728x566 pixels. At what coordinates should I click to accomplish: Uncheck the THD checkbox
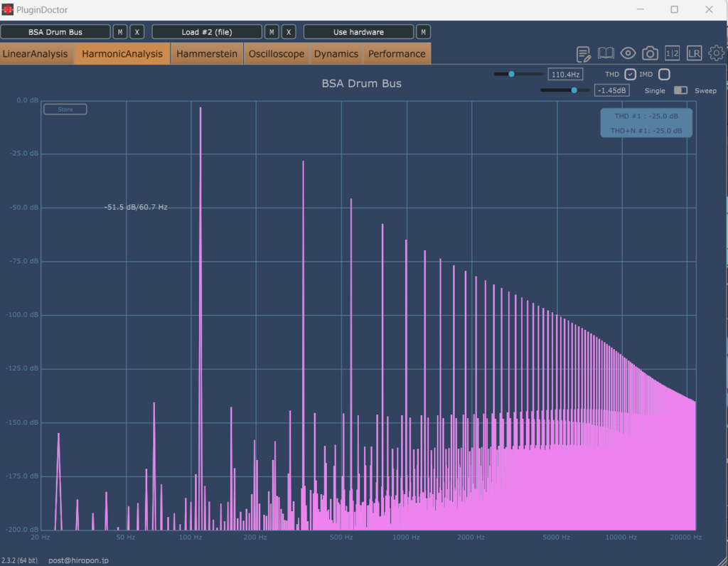(630, 74)
